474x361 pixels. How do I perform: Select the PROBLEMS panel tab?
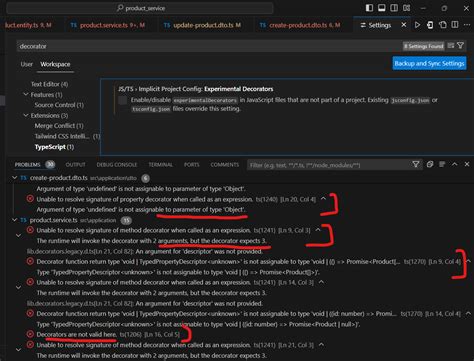[27, 165]
